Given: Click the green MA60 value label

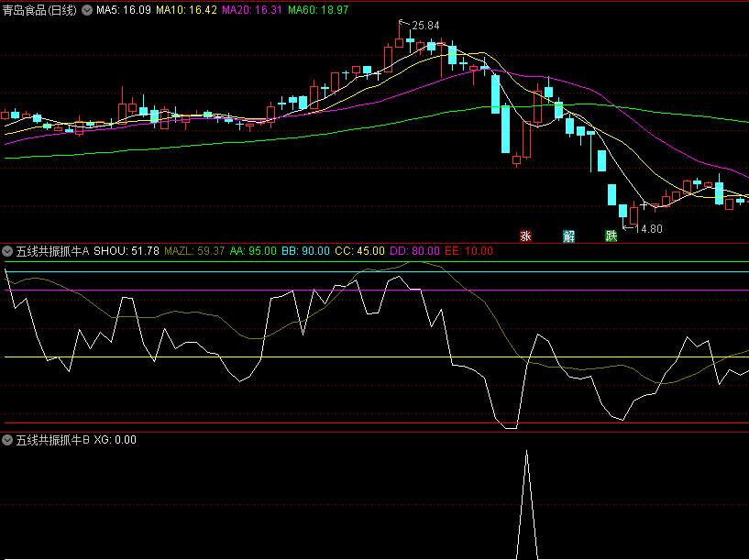Looking at the screenshot, I should tap(318, 10).
